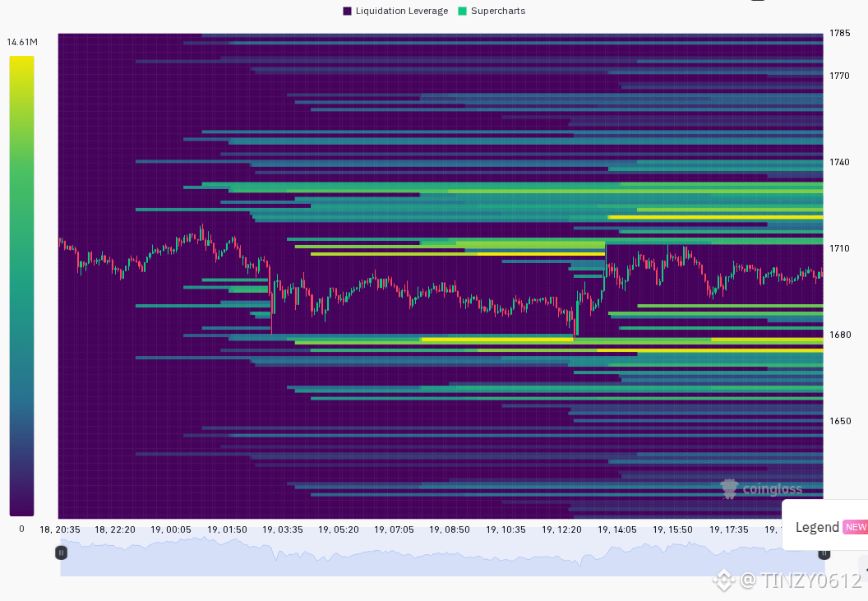Click the 1710 price axis label

click(x=839, y=249)
